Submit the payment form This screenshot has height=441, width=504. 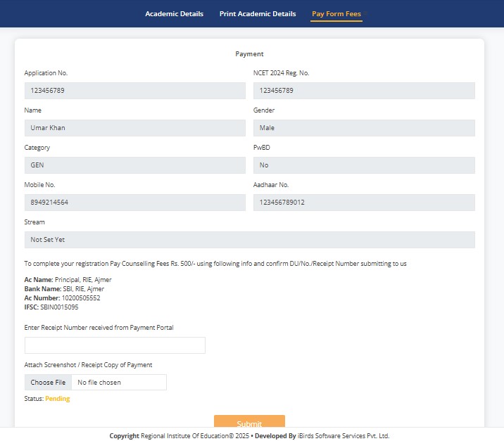249,422
